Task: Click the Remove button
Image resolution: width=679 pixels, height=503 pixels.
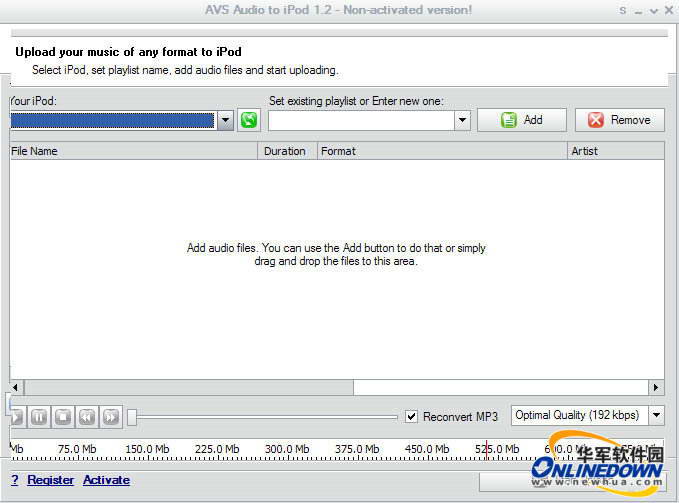Action: [x=620, y=120]
